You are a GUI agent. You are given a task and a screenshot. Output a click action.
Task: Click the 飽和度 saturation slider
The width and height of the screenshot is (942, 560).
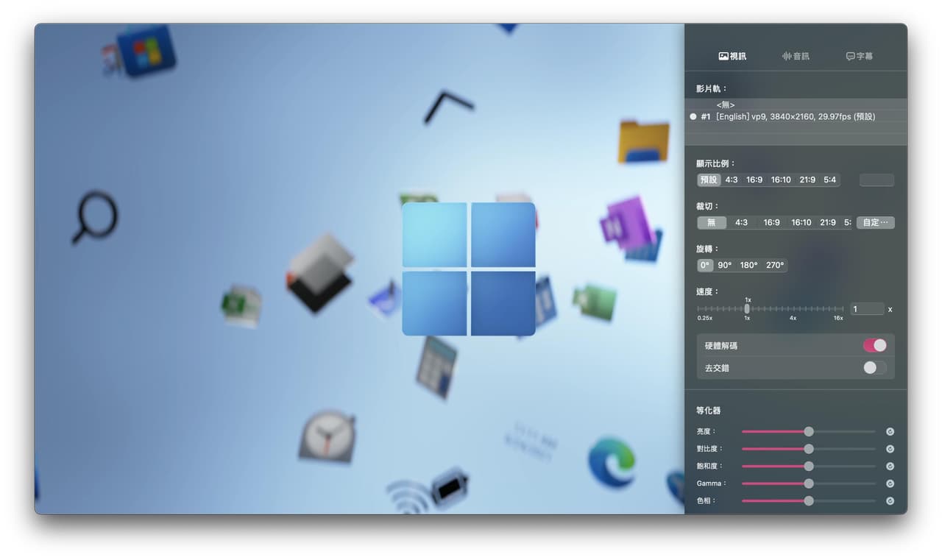coord(809,467)
